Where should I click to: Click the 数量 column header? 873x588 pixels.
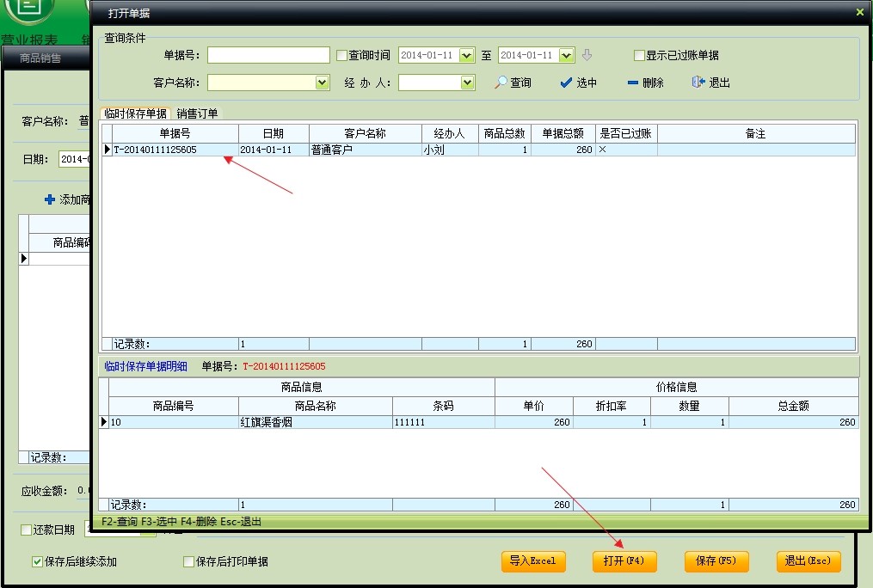click(689, 406)
